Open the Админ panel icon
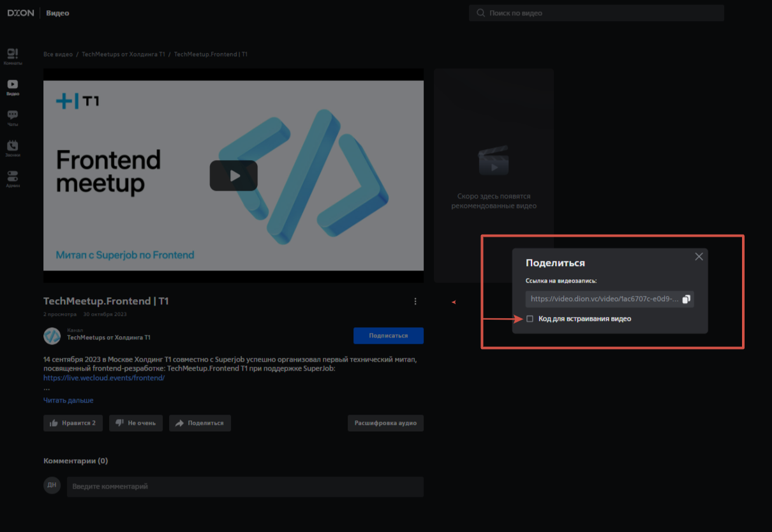 13,179
